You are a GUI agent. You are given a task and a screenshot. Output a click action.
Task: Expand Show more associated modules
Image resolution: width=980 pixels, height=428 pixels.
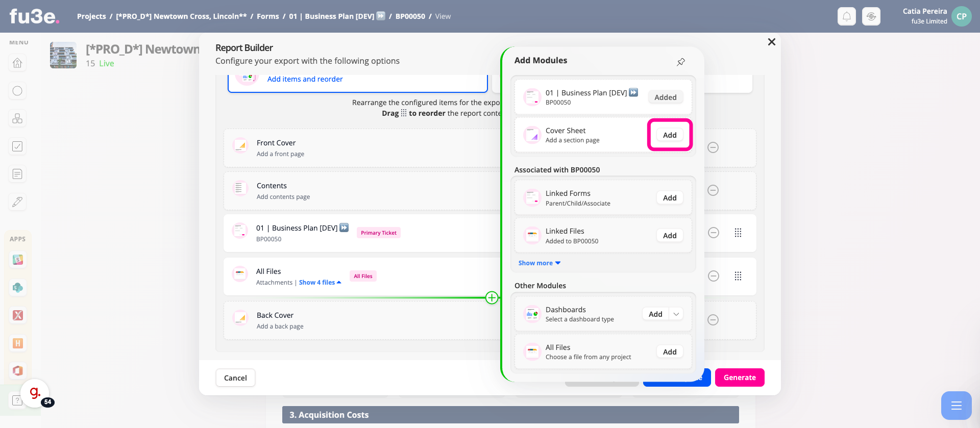pyautogui.click(x=540, y=263)
